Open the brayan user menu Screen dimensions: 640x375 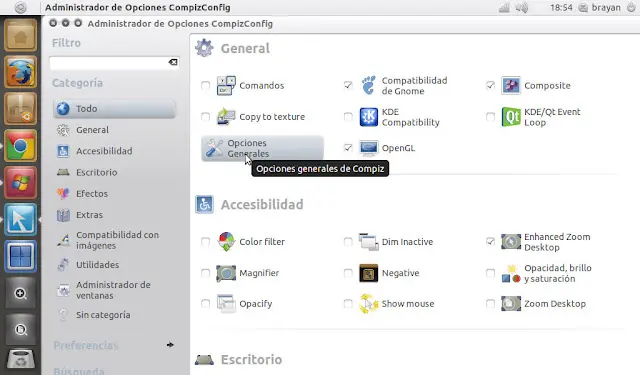[x=600, y=8]
